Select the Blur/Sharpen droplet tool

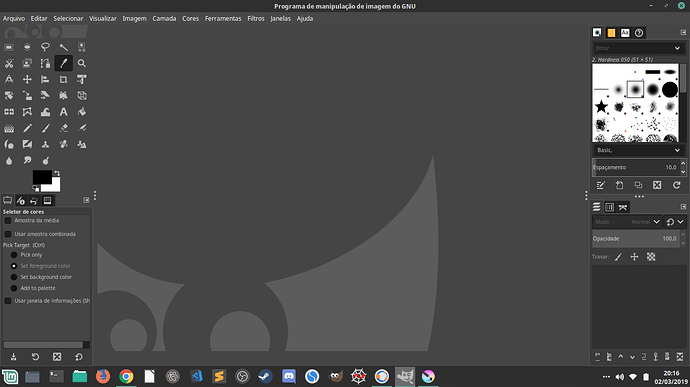click(x=9, y=160)
